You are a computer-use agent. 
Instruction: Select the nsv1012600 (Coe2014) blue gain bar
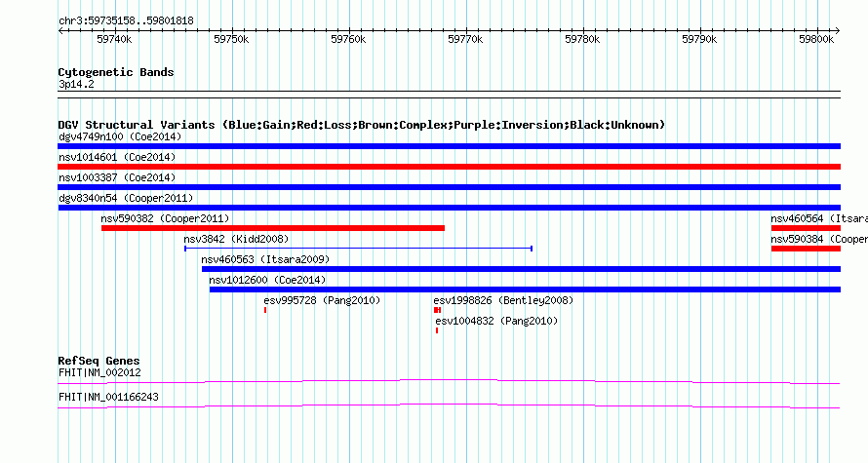tap(525, 289)
